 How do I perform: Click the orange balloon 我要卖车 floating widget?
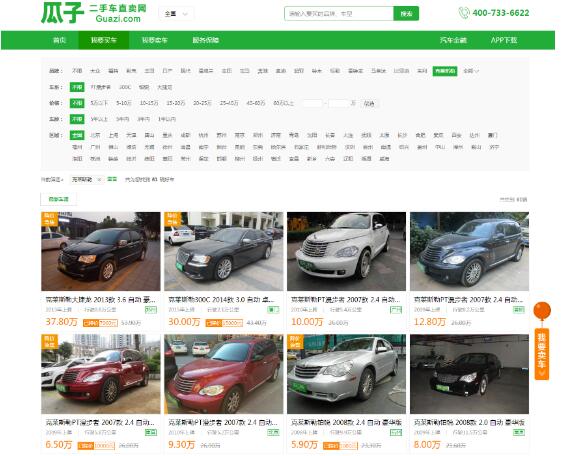tap(542, 341)
